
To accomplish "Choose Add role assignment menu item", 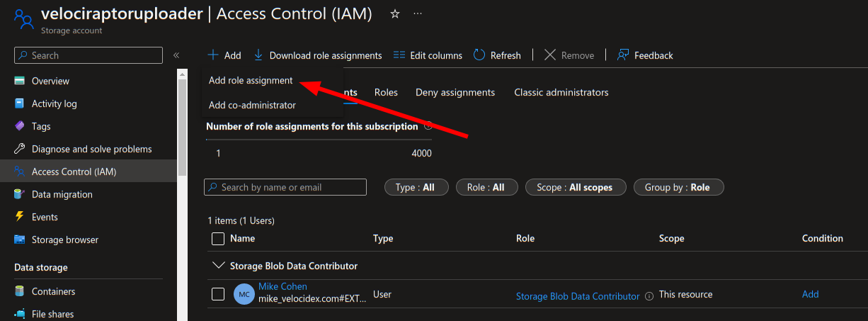I will (x=251, y=81).
